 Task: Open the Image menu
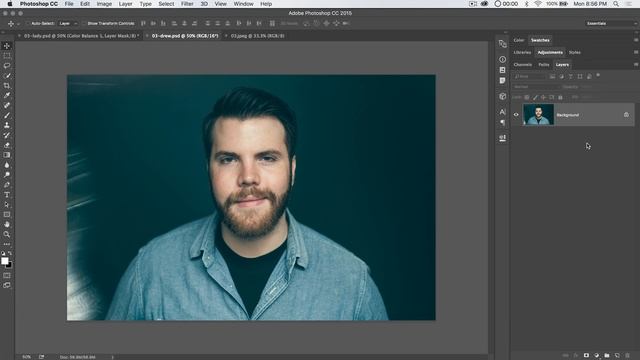tap(104, 4)
